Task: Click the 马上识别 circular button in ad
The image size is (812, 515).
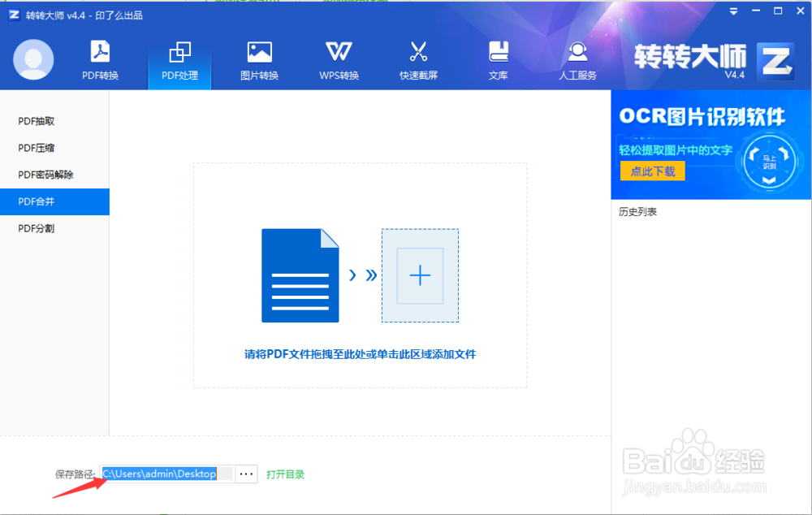Action: coord(769,162)
